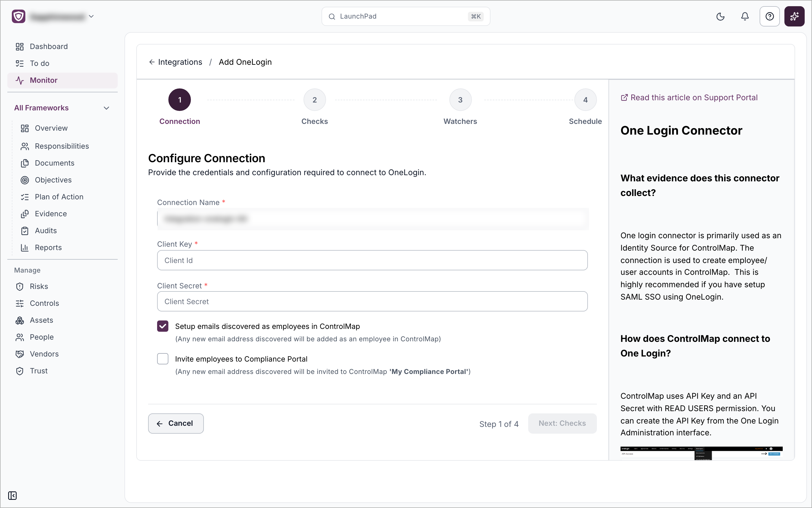Click the Vendors handshake icon
This screenshot has width=812, height=508.
pyautogui.click(x=20, y=354)
